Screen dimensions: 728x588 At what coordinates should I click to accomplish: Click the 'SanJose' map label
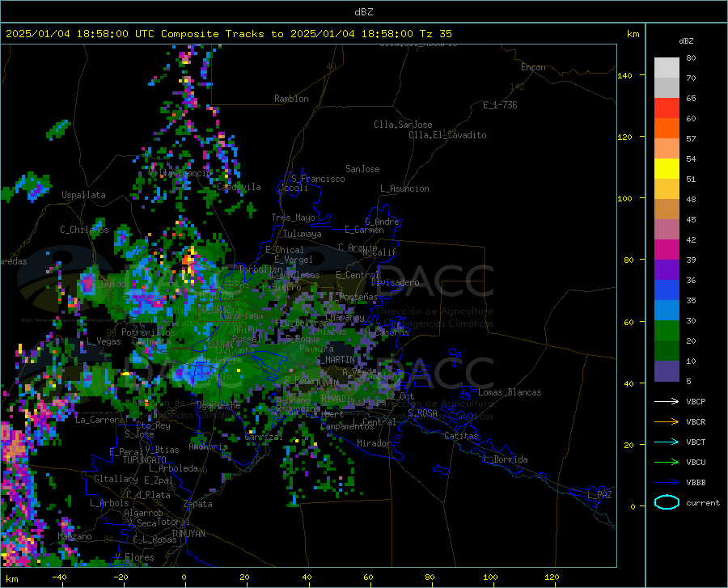coord(362,169)
